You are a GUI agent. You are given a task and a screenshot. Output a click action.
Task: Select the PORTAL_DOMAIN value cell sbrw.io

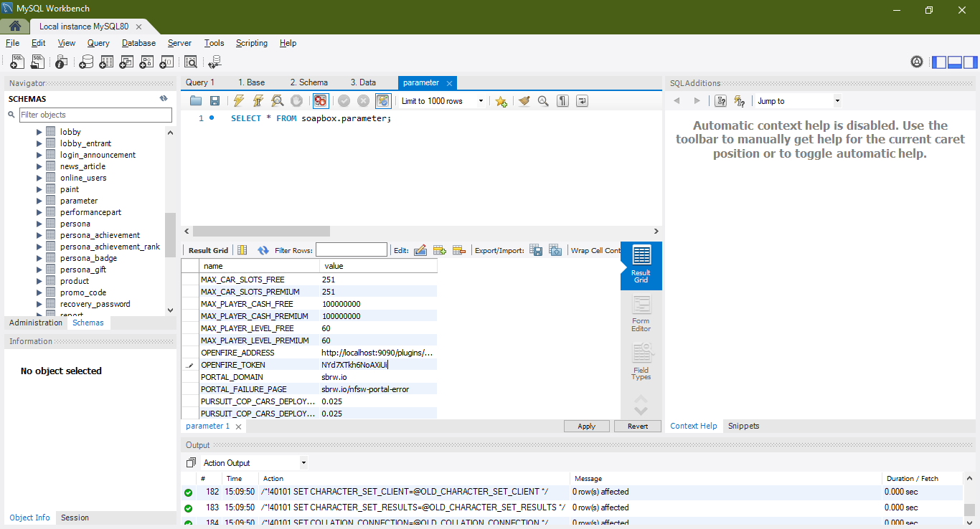(x=378, y=377)
